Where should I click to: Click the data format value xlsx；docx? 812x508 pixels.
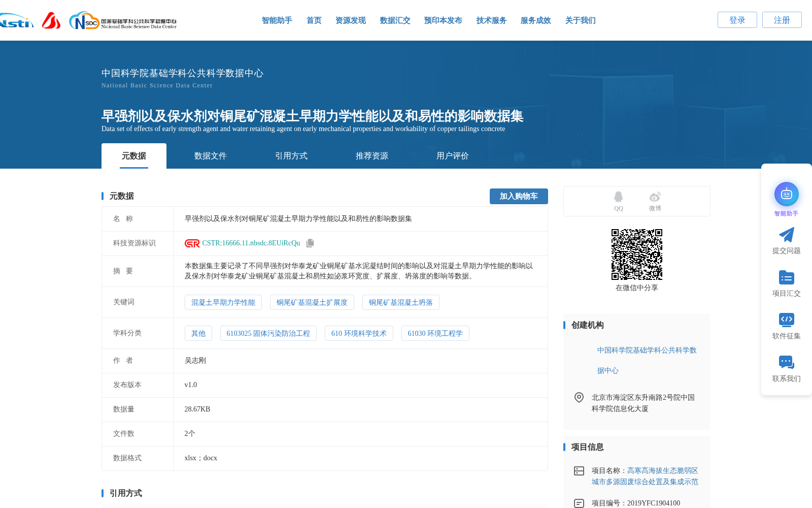[x=201, y=458]
